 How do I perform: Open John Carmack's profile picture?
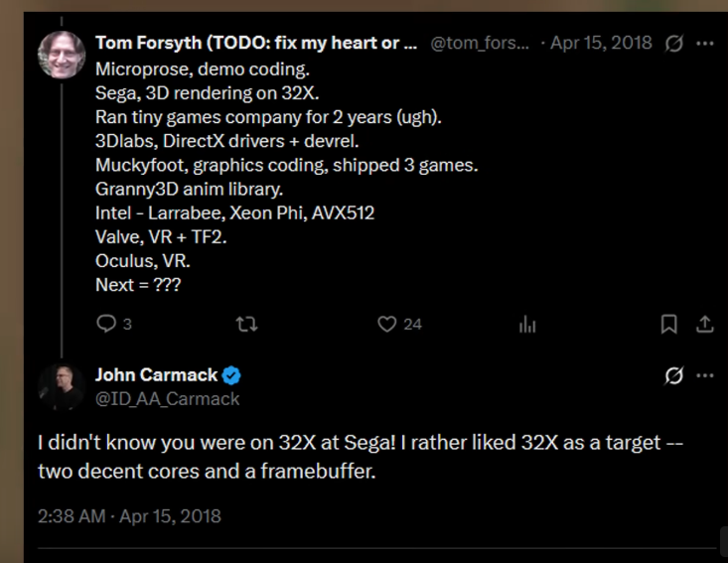point(62,386)
